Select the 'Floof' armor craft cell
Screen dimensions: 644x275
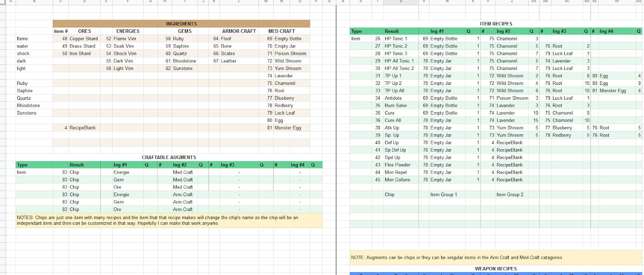point(239,39)
